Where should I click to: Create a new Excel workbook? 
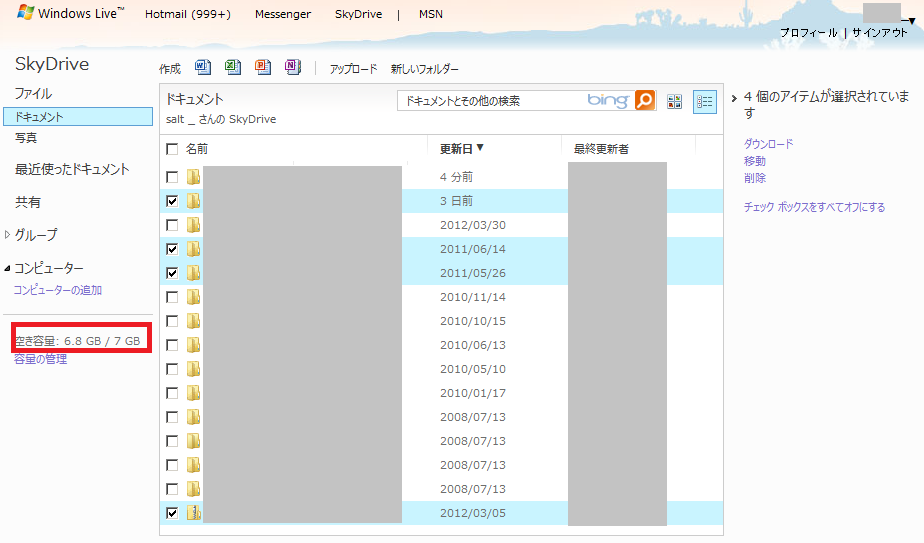pos(233,68)
